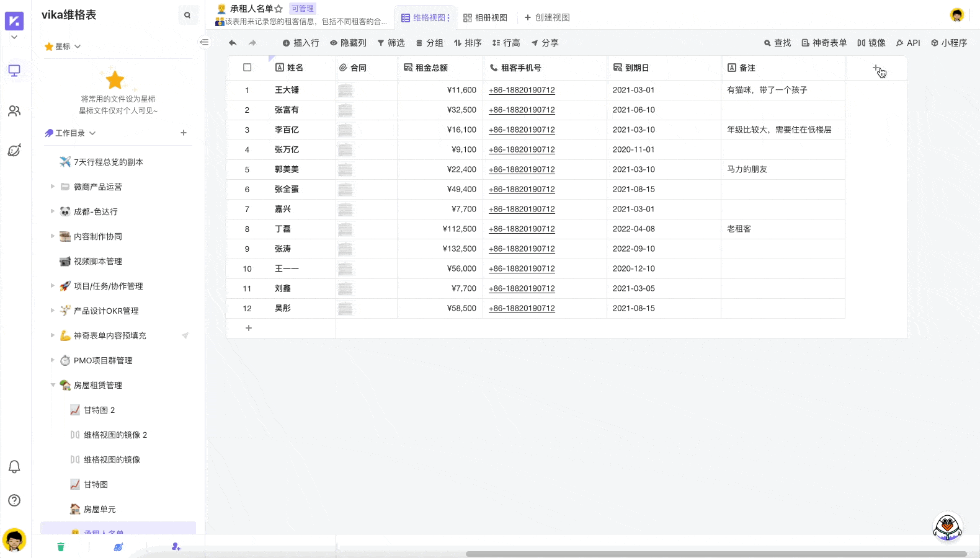Switch to 相册视图 tab

485,18
